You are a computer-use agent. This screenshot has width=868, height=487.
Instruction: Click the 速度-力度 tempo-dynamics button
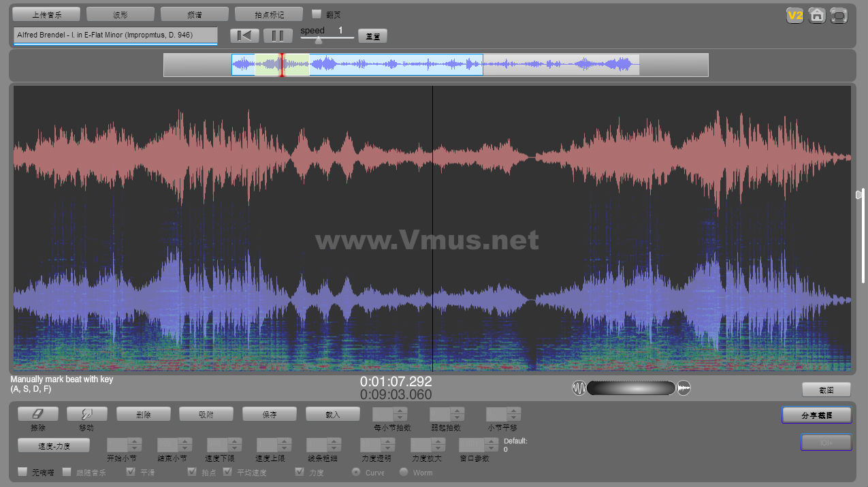click(x=54, y=445)
